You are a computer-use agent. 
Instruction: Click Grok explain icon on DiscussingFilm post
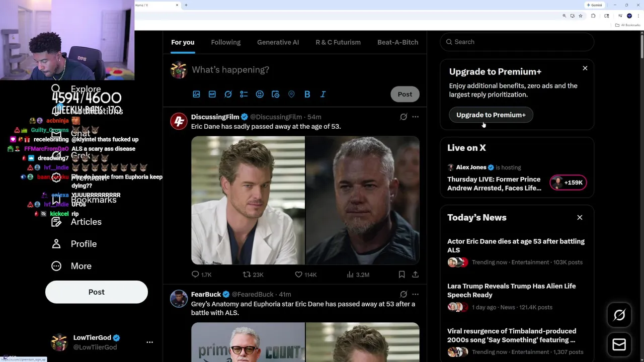point(404,117)
